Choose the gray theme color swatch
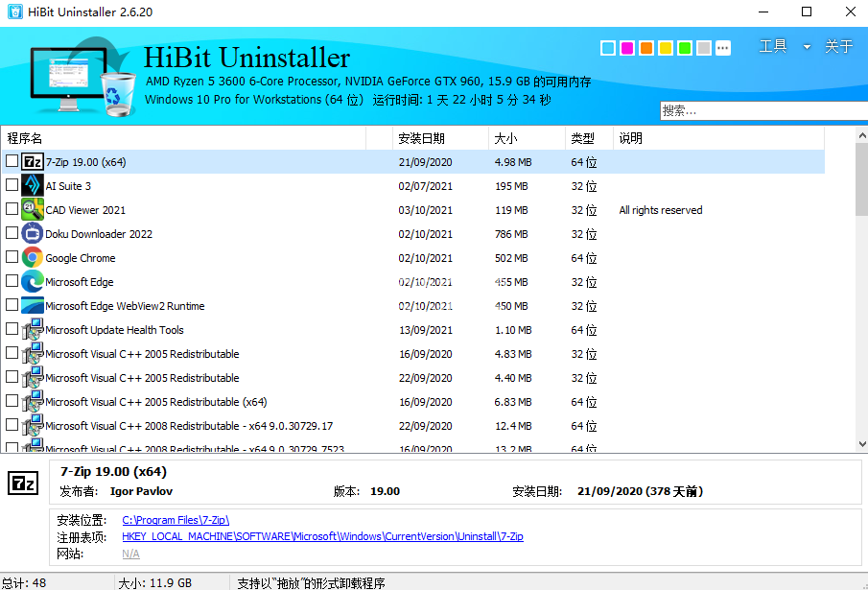868x590 pixels. (704, 48)
